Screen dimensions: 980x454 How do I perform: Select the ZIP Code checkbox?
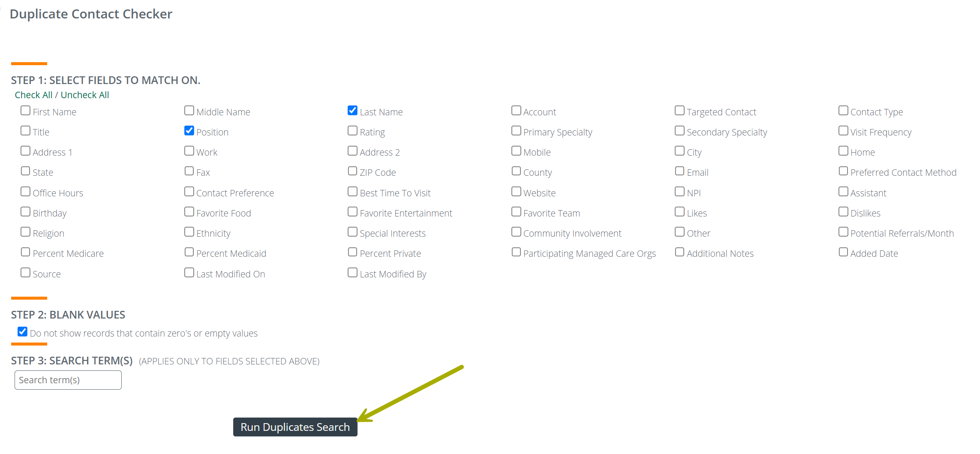pos(352,171)
